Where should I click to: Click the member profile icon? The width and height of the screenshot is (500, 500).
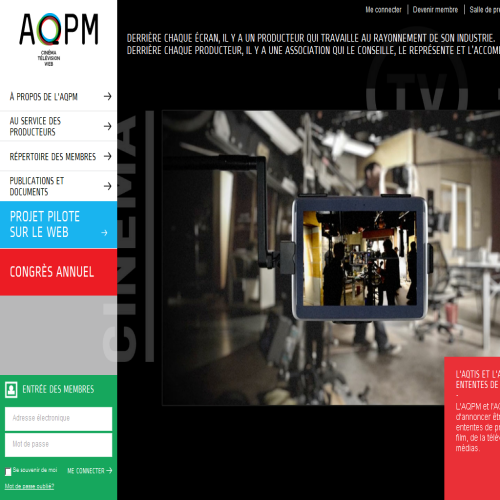click(11, 389)
